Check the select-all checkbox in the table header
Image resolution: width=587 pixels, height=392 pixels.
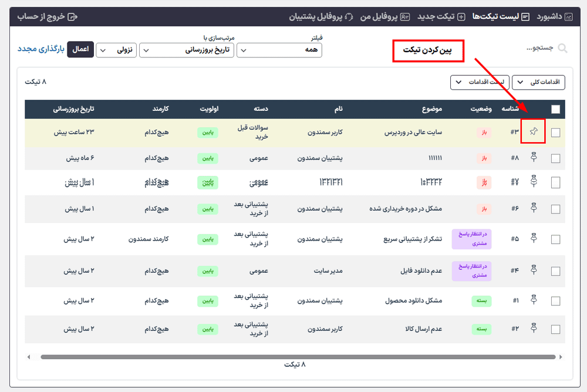point(554,109)
